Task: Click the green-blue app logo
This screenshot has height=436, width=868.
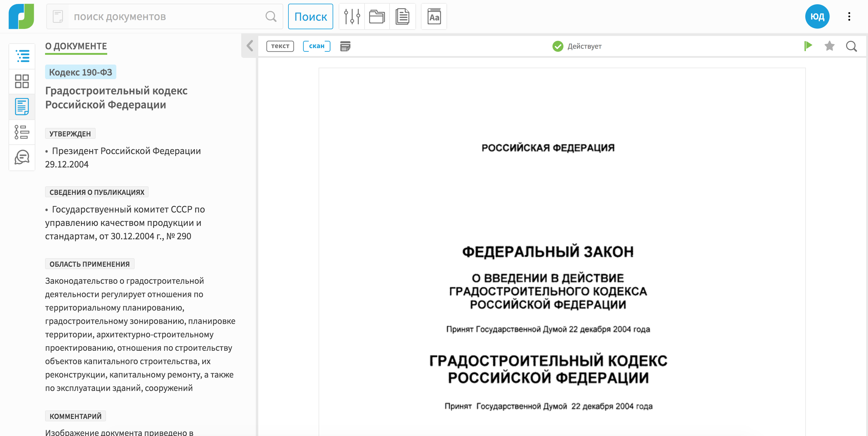Action: coord(21,16)
